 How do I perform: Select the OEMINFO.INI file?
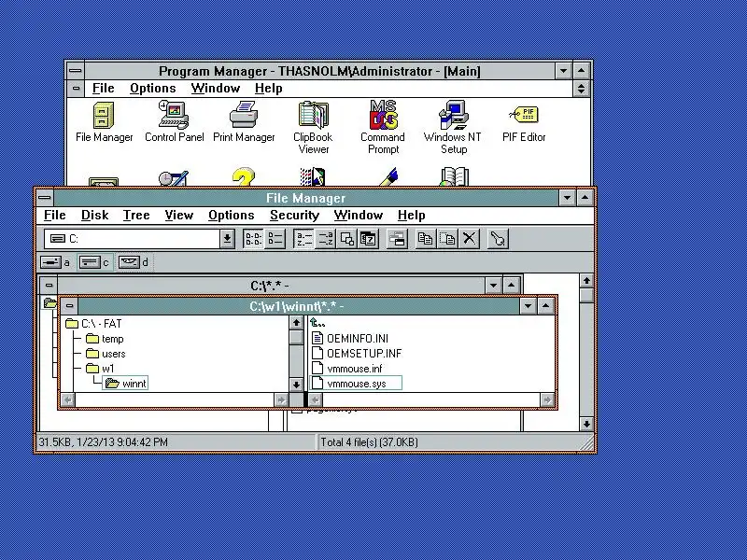pyautogui.click(x=350, y=339)
